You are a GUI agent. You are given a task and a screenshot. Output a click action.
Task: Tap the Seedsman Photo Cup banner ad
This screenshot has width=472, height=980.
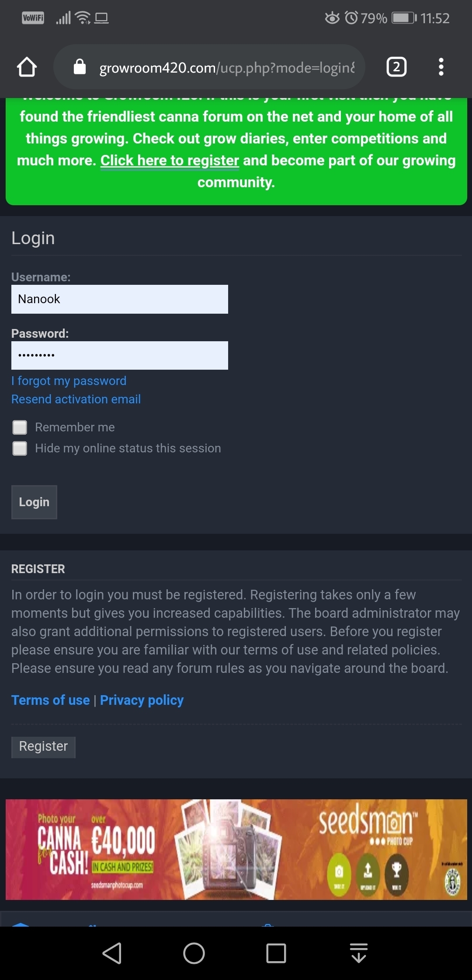click(236, 850)
